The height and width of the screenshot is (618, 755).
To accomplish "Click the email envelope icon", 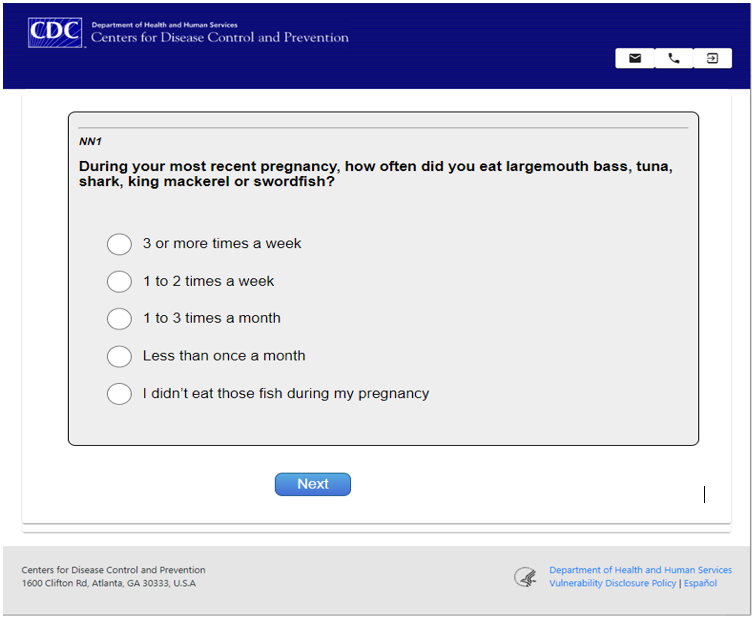I will (635, 59).
